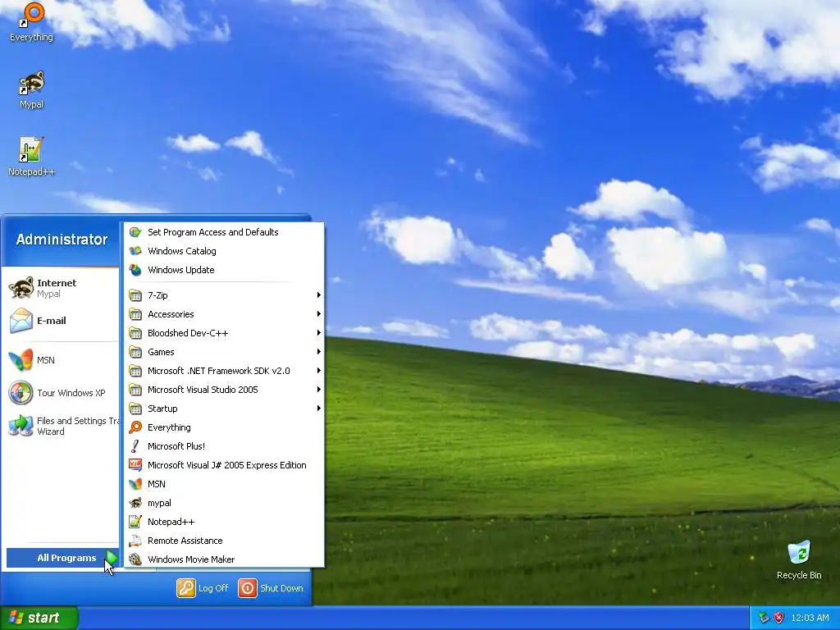This screenshot has height=630, width=840.
Task: Open the Recycle Bin desktop icon
Action: (799, 553)
